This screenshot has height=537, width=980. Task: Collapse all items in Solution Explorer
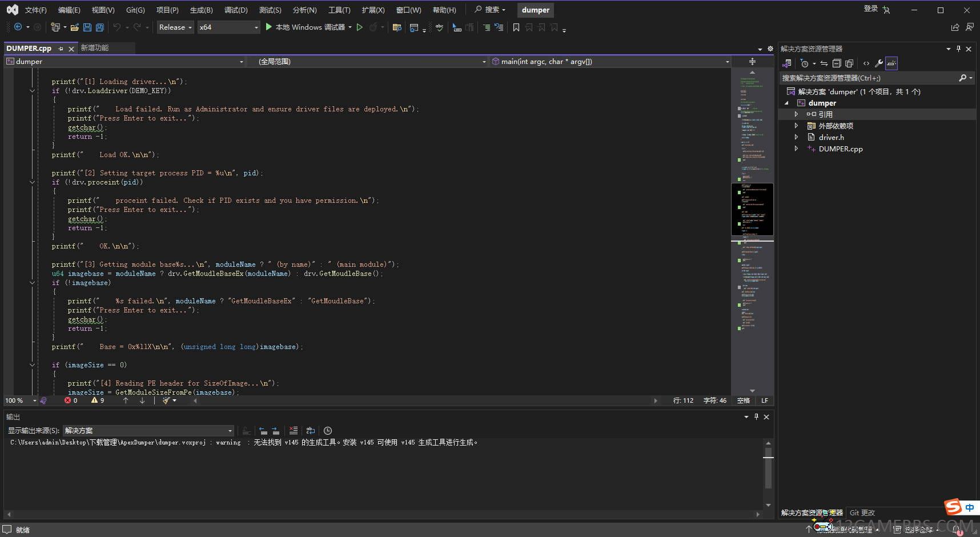[837, 63]
